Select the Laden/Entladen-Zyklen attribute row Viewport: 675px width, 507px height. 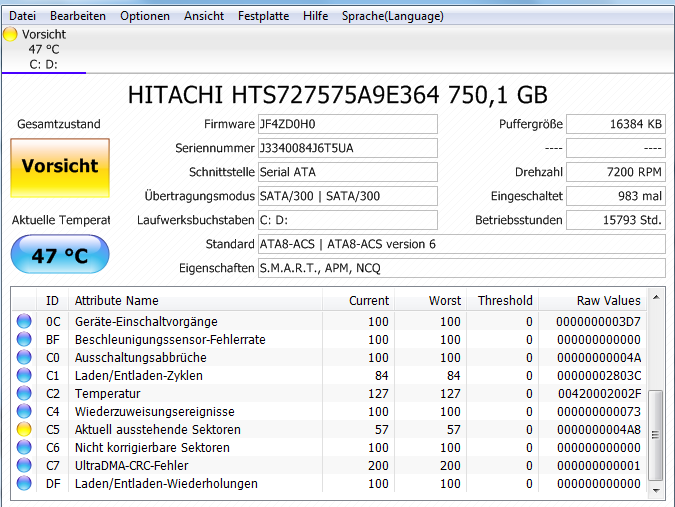tap(329, 376)
